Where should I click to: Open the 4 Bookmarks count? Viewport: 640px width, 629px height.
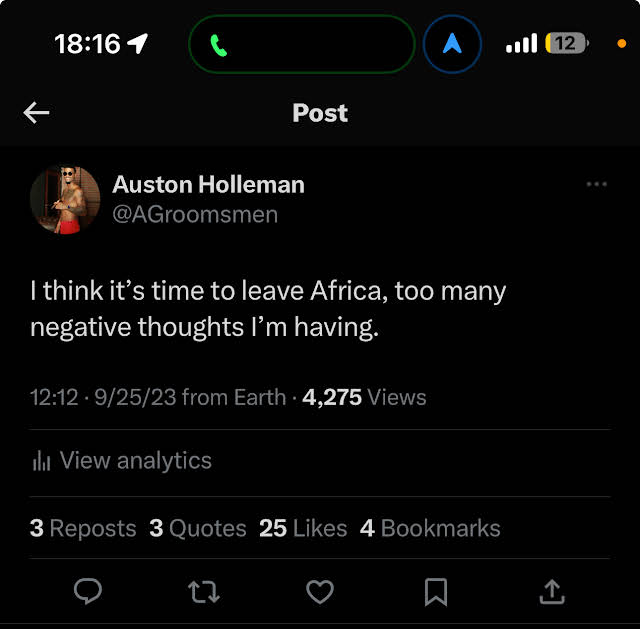click(430, 528)
